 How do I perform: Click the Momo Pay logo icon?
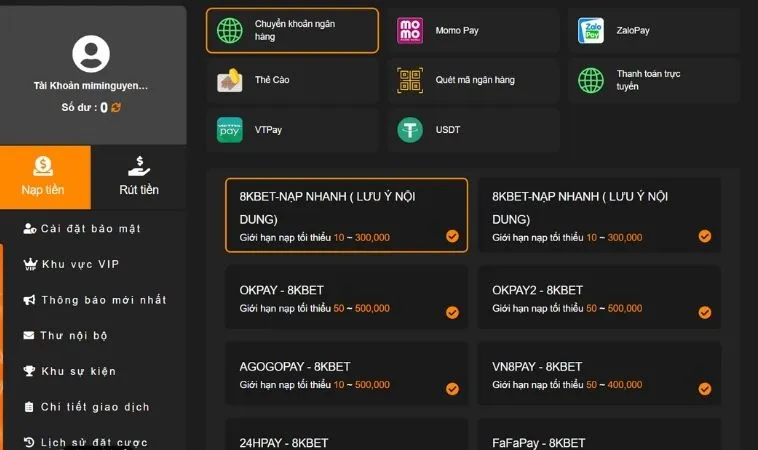click(410, 30)
